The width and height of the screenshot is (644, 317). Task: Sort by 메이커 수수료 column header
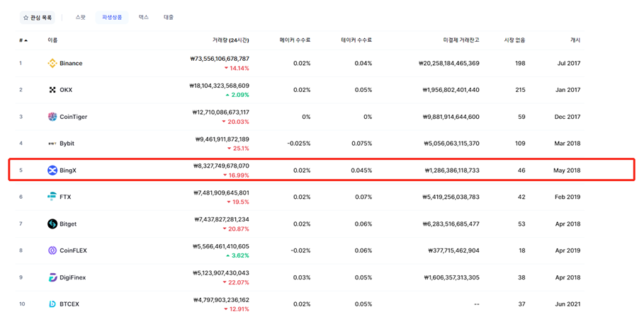(295, 40)
